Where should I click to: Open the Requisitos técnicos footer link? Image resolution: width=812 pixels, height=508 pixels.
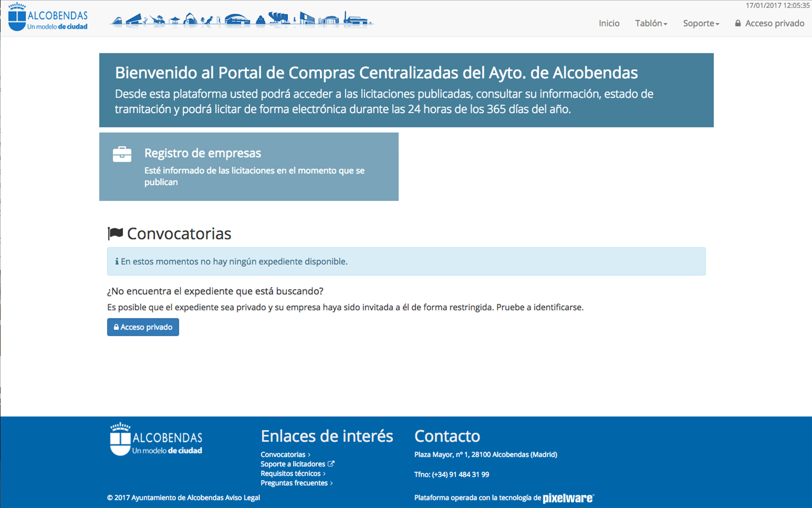[x=291, y=473]
